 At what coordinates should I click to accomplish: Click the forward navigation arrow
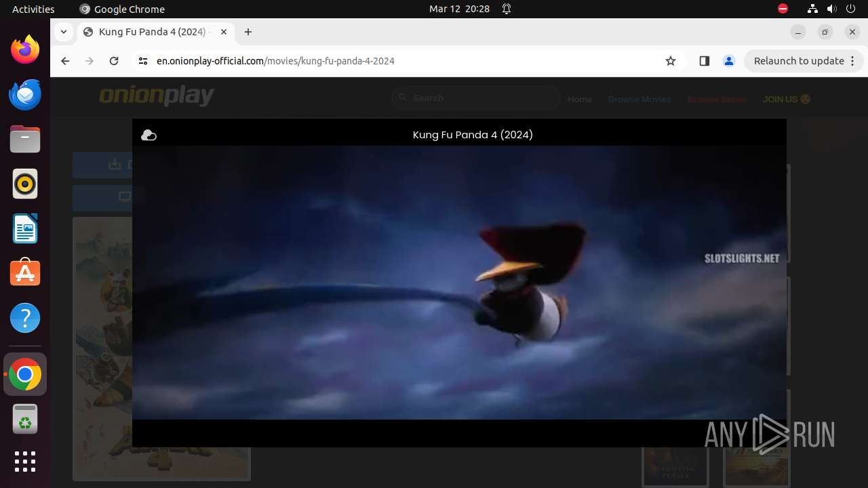coord(90,61)
